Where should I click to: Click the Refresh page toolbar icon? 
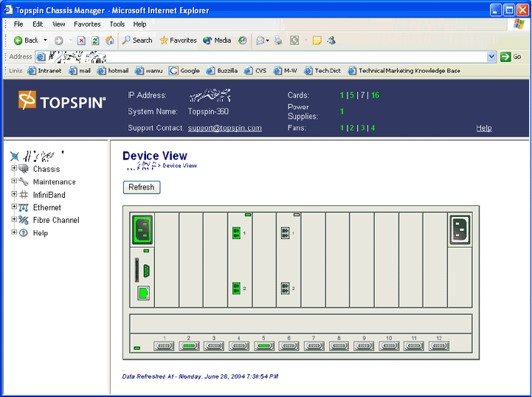(95, 41)
